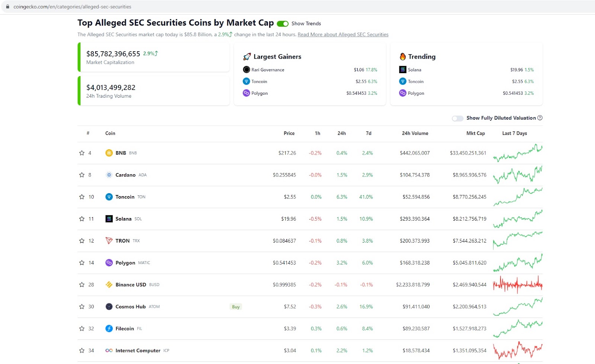Click the Solana logo in Trending
Screen dimensions: 595x364
[403, 69]
